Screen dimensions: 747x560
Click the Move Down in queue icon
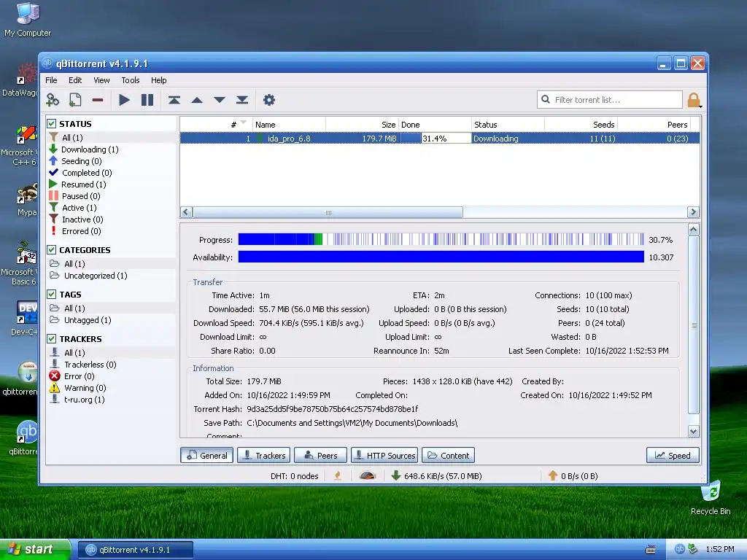219,100
